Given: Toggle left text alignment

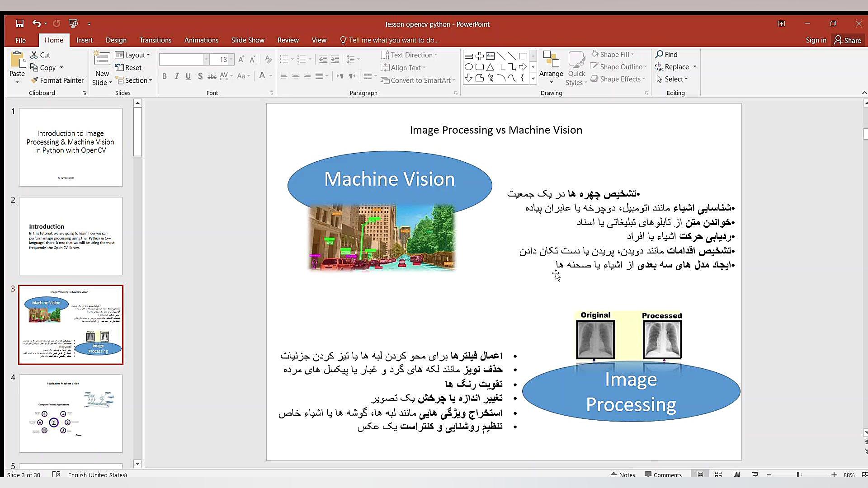Looking at the screenshot, I should point(283,76).
